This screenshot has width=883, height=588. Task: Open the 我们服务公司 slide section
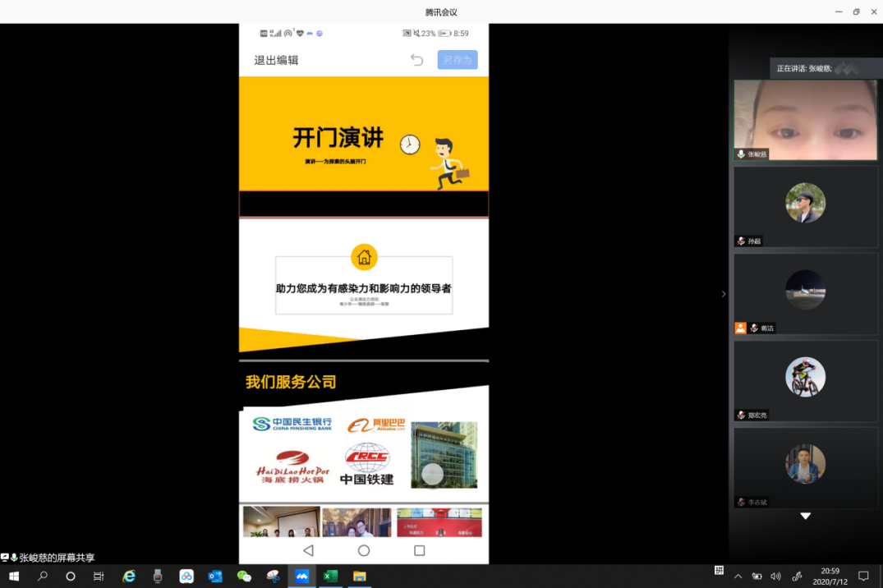(x=291, y=382)
